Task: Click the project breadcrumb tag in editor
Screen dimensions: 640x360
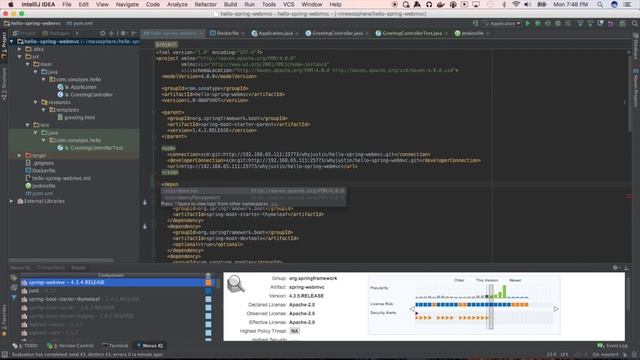Action: tap(166, 44)
